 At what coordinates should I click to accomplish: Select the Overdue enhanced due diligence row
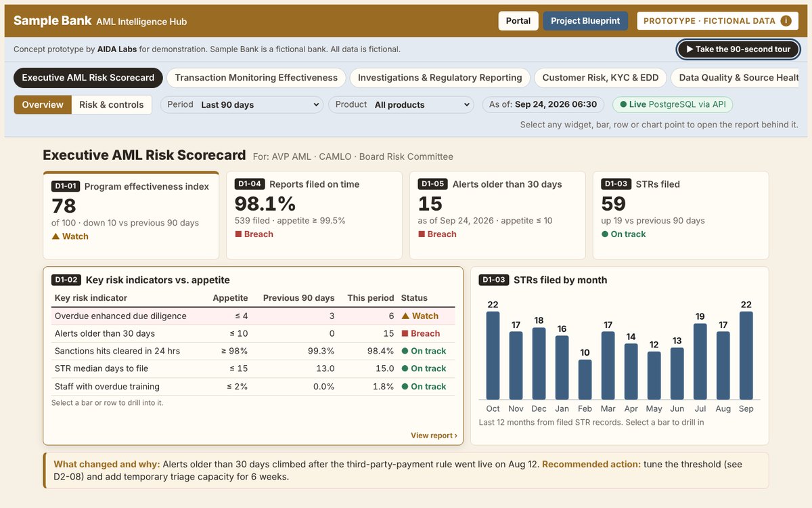253,316
